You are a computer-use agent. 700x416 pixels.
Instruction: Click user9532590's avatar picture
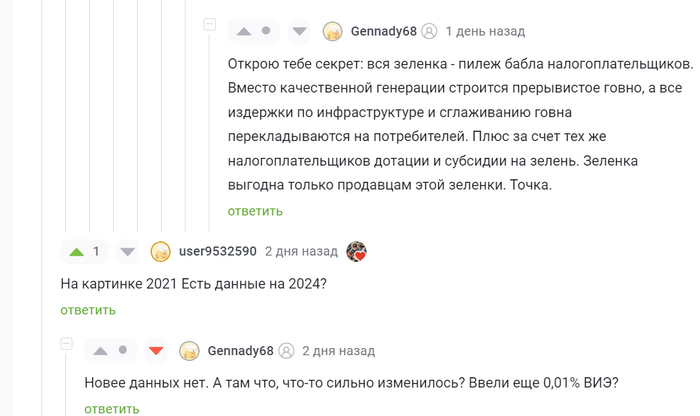(x=160, y=252)
